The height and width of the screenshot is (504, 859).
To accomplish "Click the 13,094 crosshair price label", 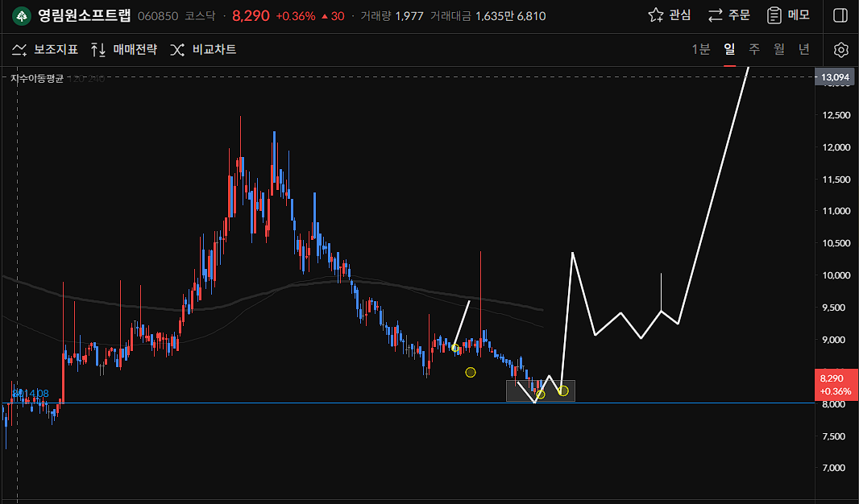I will tap(835, 77).
